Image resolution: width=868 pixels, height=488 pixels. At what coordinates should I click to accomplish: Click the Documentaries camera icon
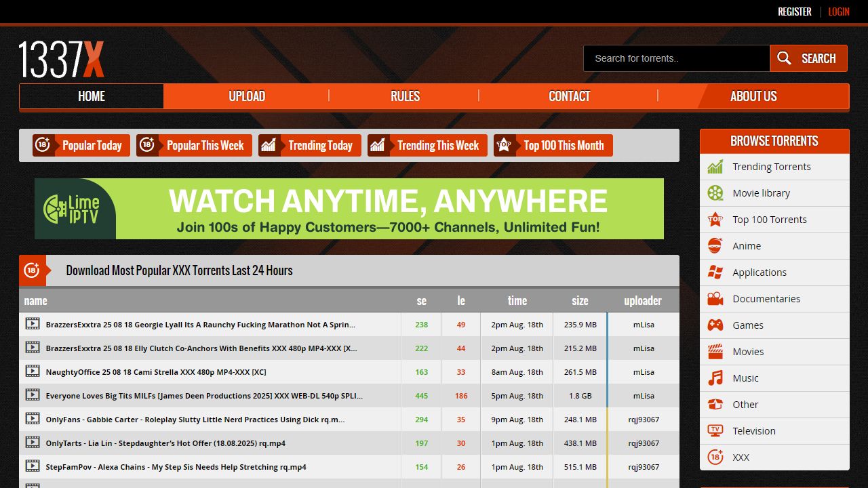point(715,299)
